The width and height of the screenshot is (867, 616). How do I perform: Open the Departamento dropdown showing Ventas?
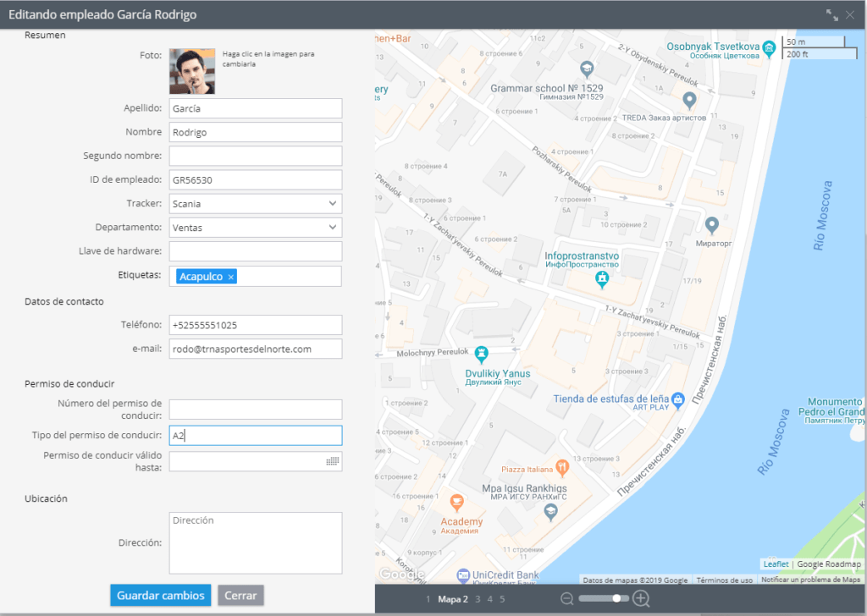point(256,228)
